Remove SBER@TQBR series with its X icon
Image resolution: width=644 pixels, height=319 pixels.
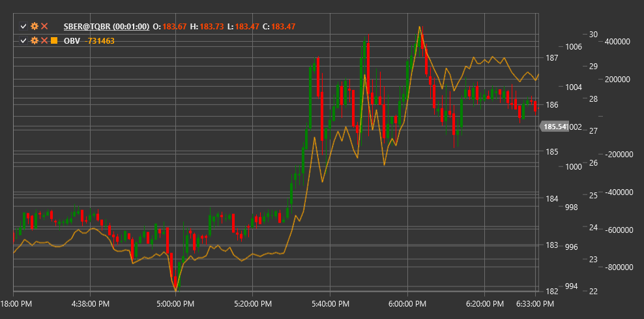coord(44,26)
